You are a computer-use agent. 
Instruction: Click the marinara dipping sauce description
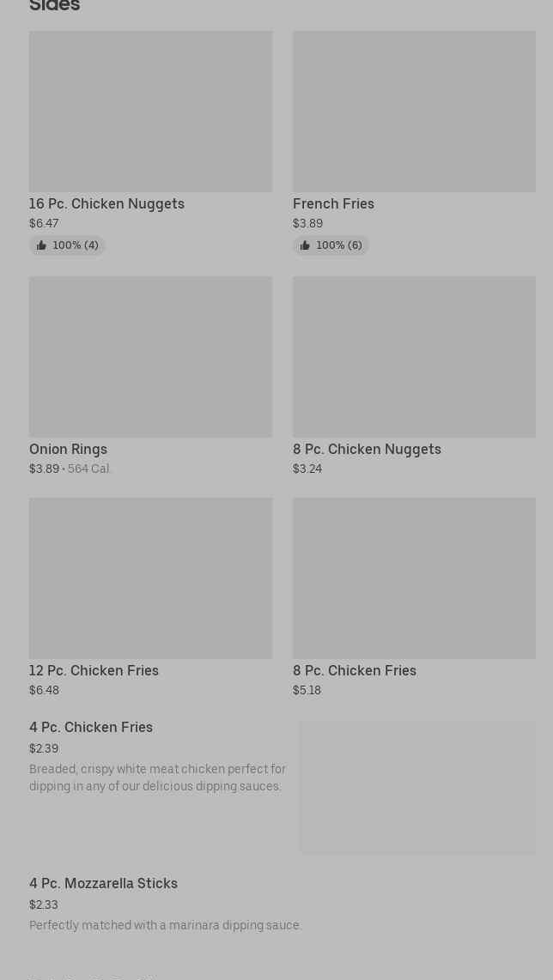pyautogui.click(x=166, y=925)
